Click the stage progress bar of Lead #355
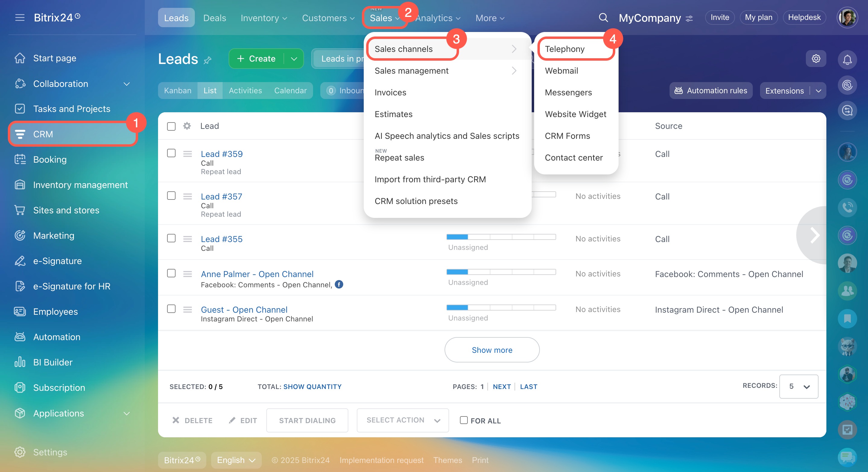Screen dimensions: 868x472 501,237
